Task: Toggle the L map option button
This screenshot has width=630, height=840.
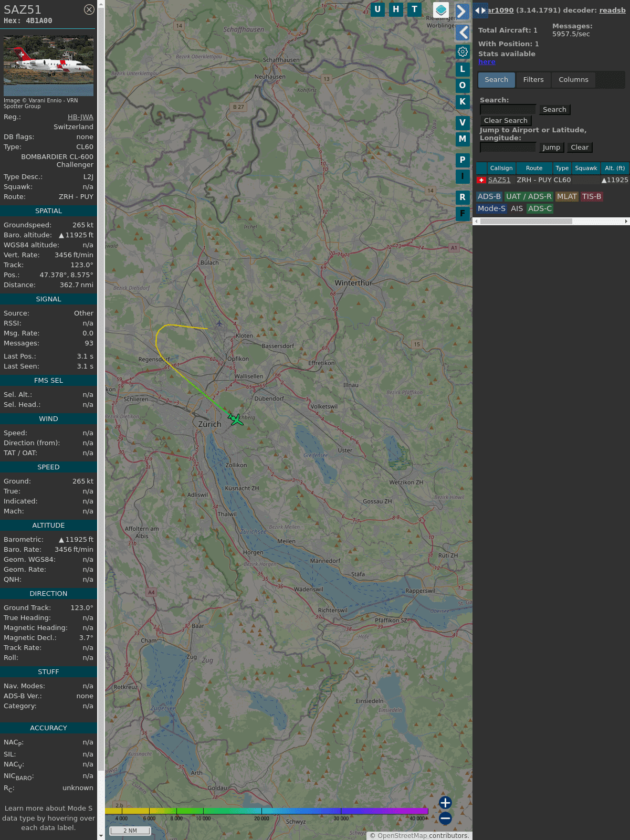Action: tap(463, 69)
